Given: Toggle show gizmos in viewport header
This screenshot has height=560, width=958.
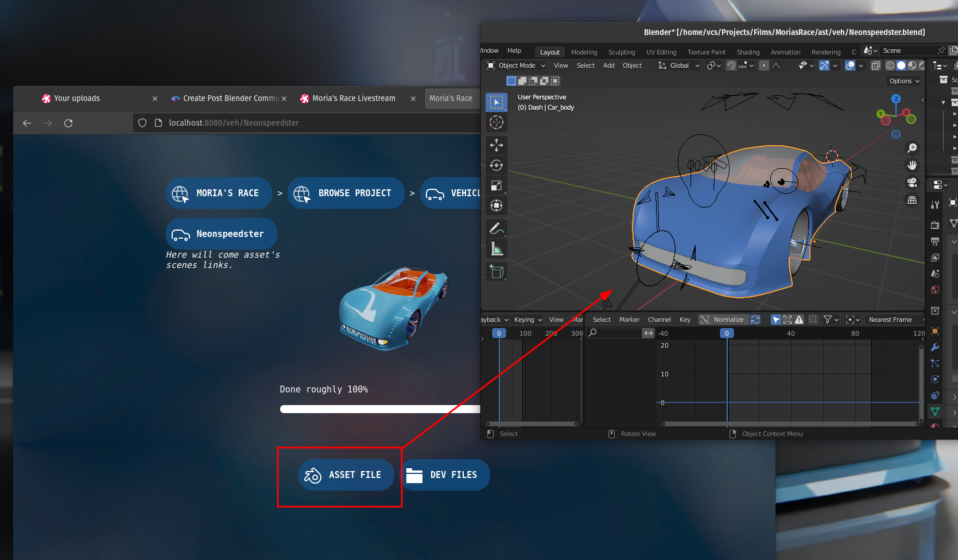Looking at the screenshot, I should tap(824, 65).
